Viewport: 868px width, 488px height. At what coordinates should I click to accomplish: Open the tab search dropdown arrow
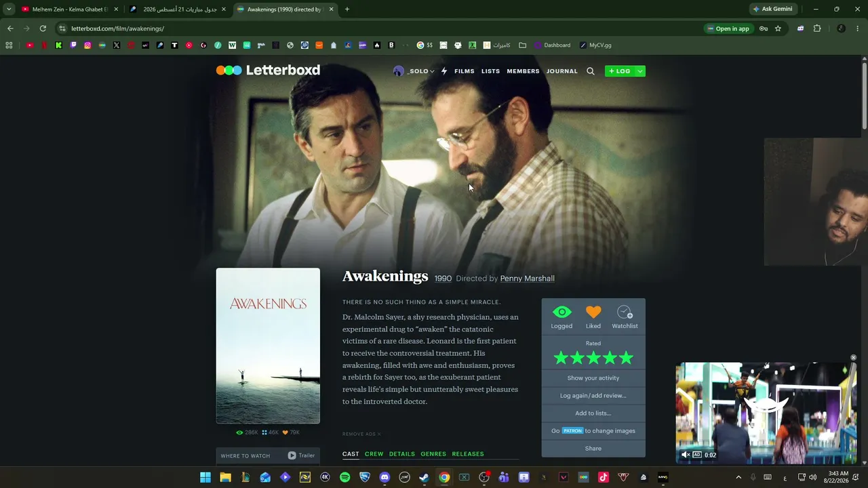(x=9, y=9)
